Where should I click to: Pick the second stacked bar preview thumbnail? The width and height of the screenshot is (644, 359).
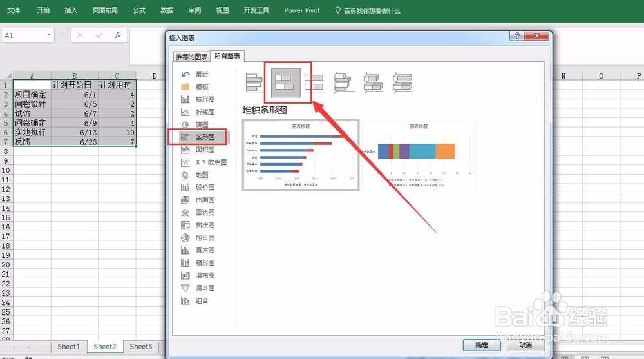[419, 155]
